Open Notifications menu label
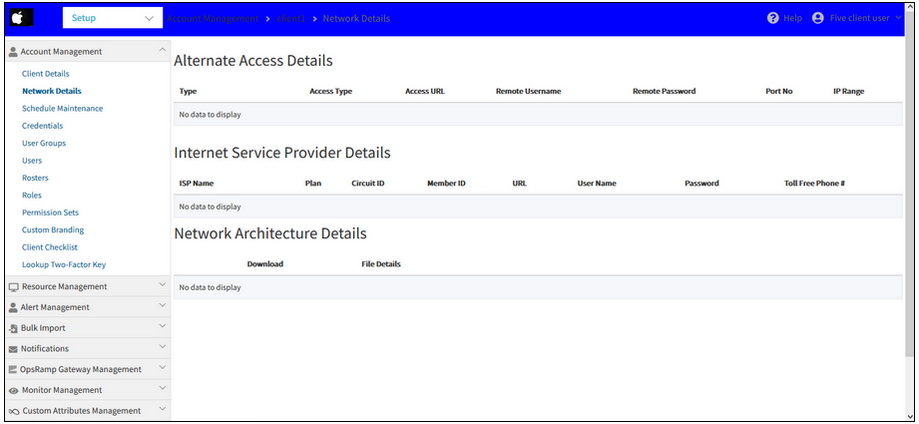This screenshot has height=424, width=919. click(45, 349)
